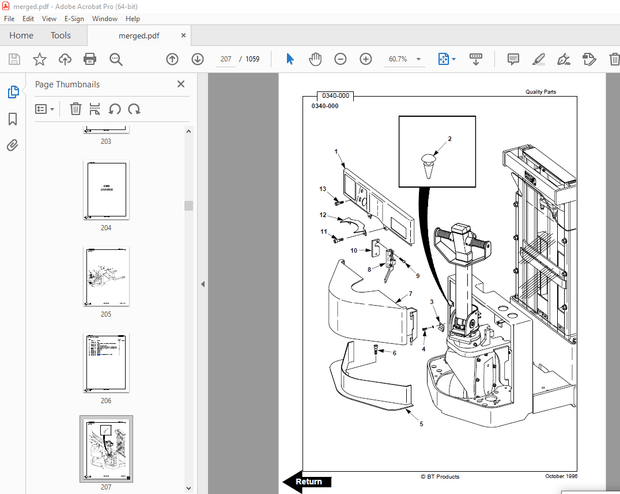Open Find text magnifier icon

point(116,59)
